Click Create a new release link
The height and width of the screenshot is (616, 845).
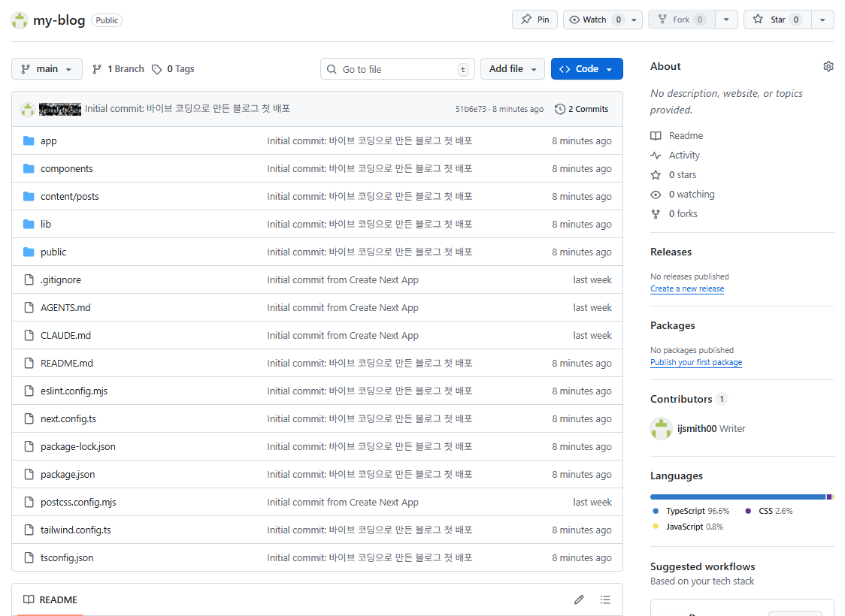tap(687, 289)
